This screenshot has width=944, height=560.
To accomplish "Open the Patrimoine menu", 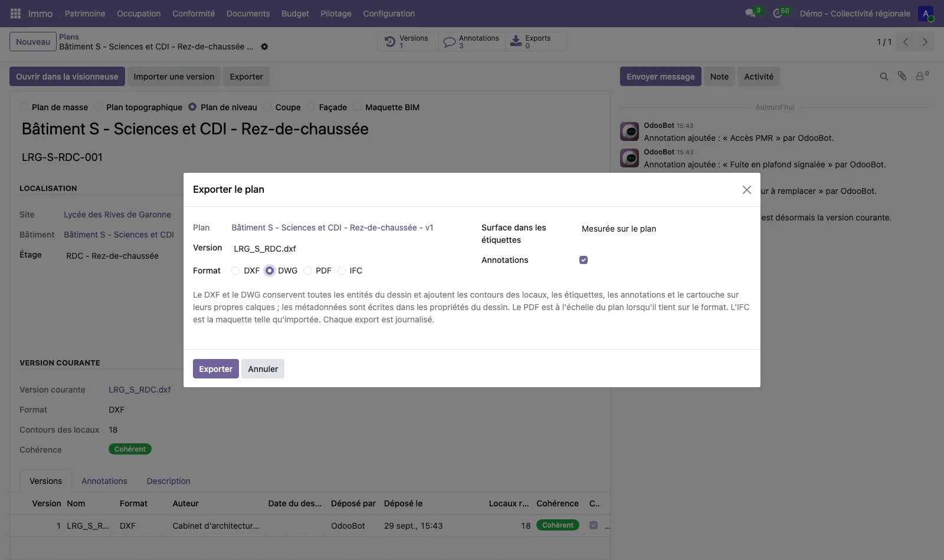I will tap(85, 14).
